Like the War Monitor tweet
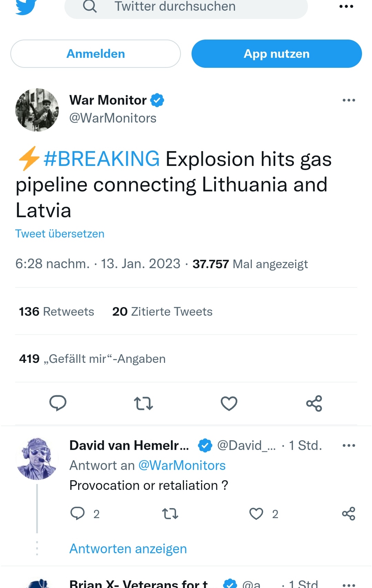372x588 pixels. (x=229, y=403)
